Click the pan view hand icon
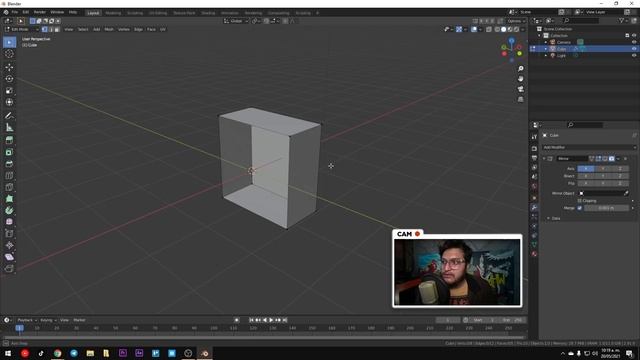This screenshot has width=640, height=360. click(x=520, y=79)
